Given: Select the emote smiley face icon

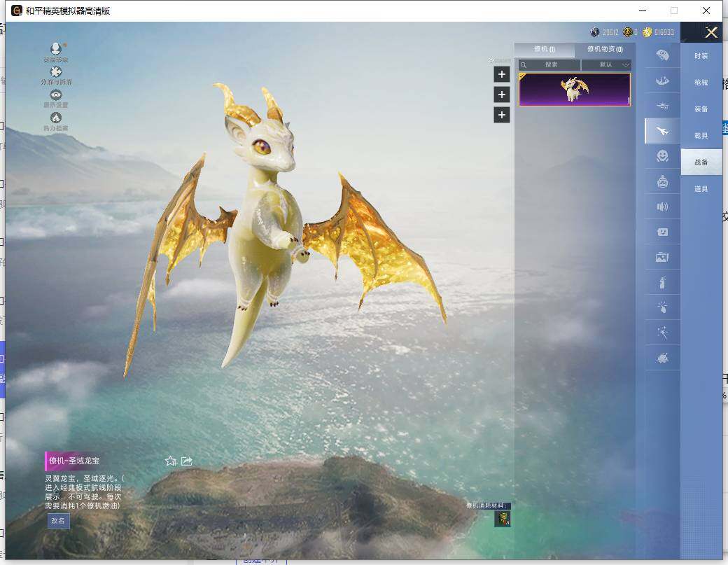Looking at the screenshot, I should point(662,156).
